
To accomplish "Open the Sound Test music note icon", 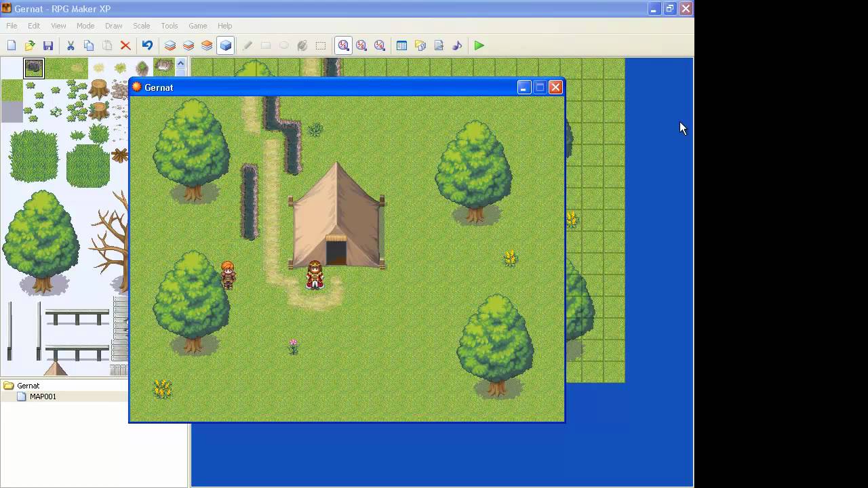I will [457, 45].
